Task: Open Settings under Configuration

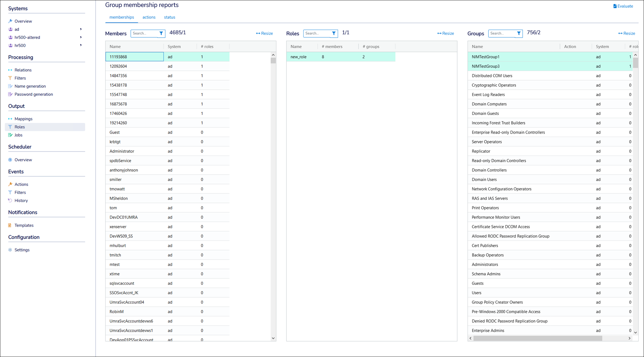Action: click(22, 250)
